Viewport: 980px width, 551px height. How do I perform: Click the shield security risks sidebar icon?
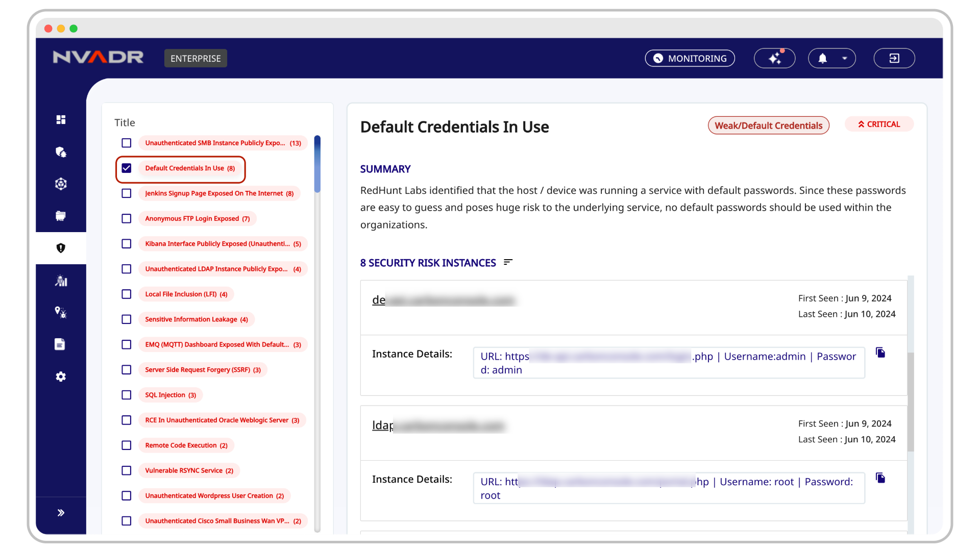click(x=61, y=248)
